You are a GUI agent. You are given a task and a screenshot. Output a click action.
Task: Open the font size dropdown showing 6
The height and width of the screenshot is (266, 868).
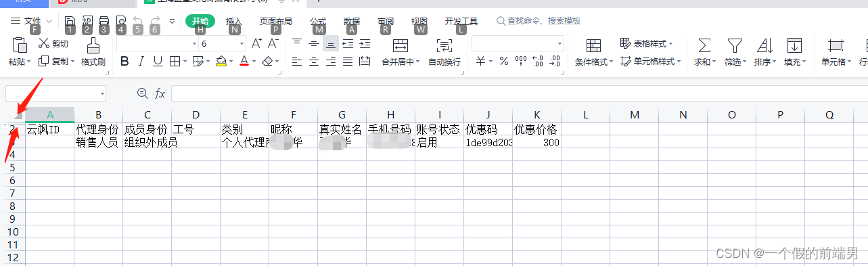pos(242,43)
